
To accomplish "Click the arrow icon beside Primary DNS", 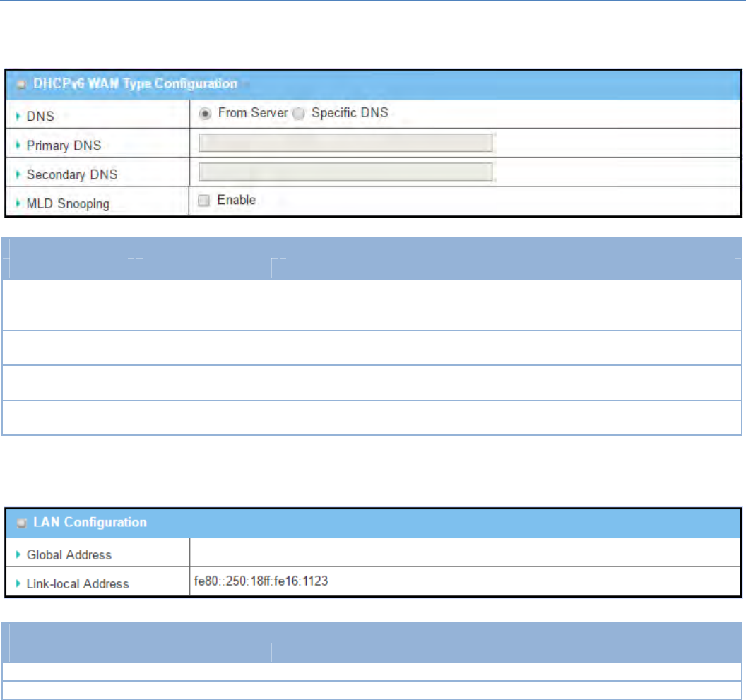I will click(18, 145).
